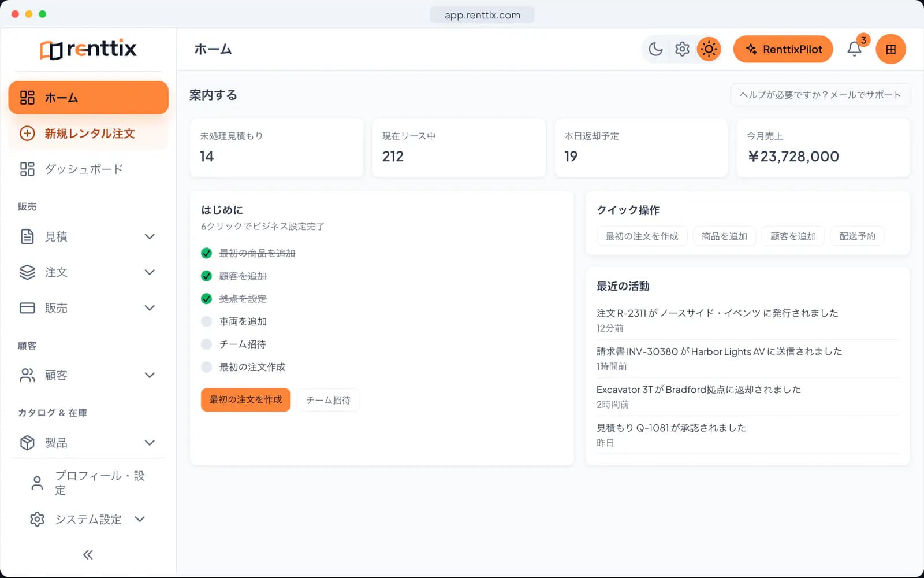Click the renttix logo

pyautogui.click(x=88, y=49)
